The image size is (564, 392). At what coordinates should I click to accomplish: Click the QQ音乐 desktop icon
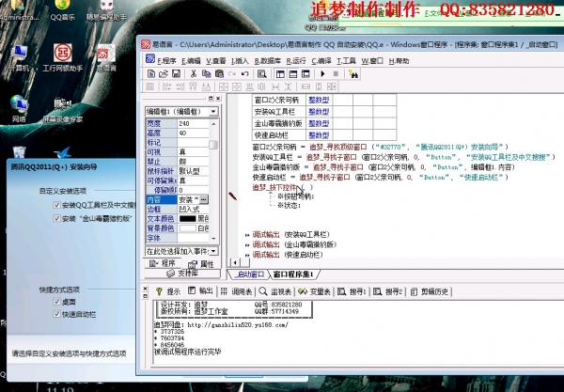click(63, 10)
